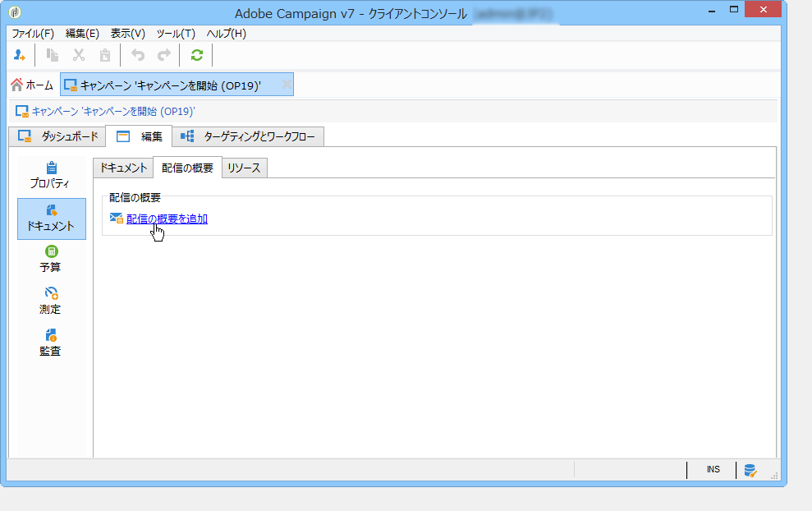Screen dimensions: 812x511
Task: Open the ヘルプ(H) menu
Action: [227, 34]
